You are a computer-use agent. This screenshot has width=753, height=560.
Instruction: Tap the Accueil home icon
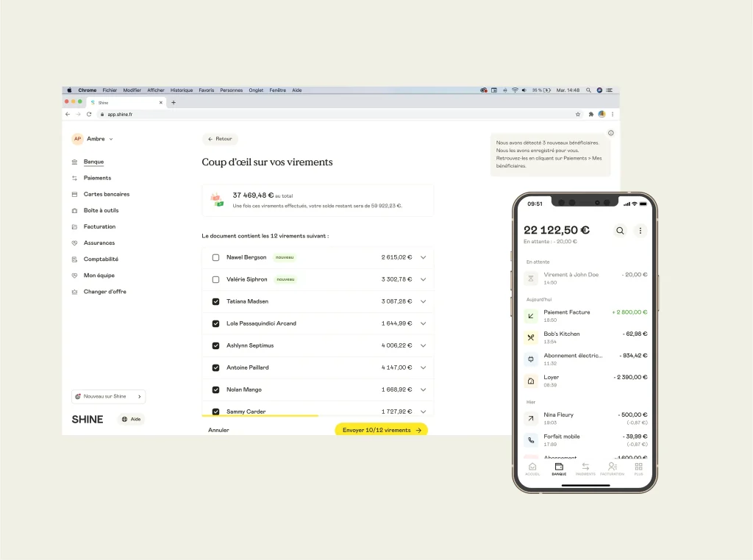(x=532, y=467)
